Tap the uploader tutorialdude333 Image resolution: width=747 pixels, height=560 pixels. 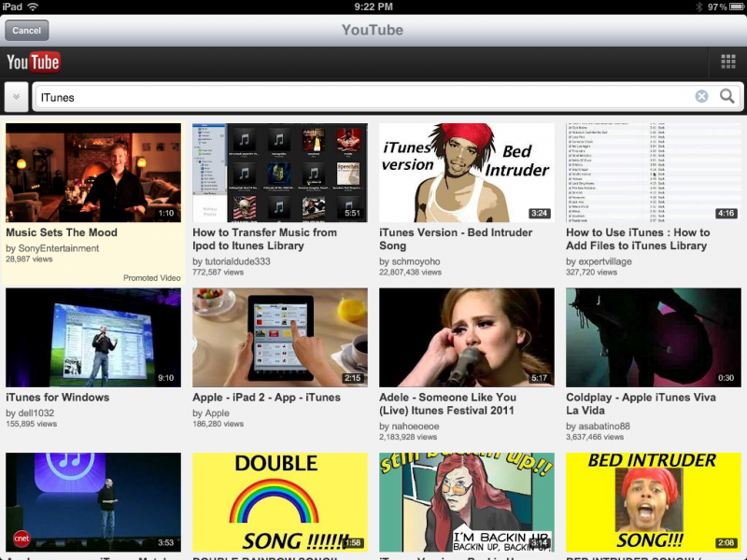[x=237, y=261]
